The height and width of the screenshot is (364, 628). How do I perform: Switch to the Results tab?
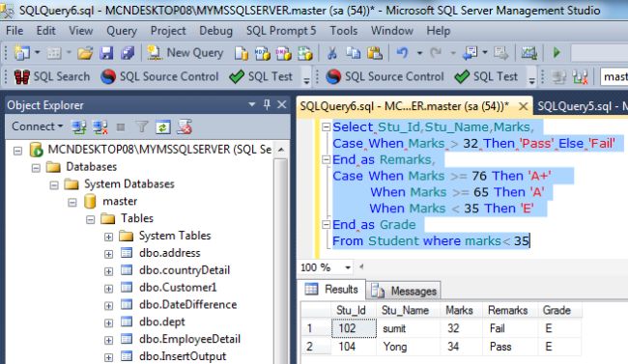pos(331,289)
